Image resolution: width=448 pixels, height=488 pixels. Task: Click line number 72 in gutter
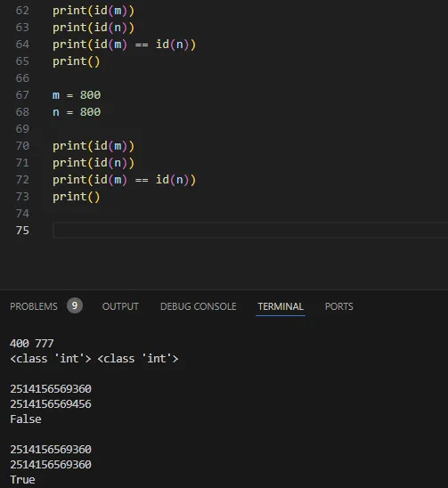[x=22, y=180]
